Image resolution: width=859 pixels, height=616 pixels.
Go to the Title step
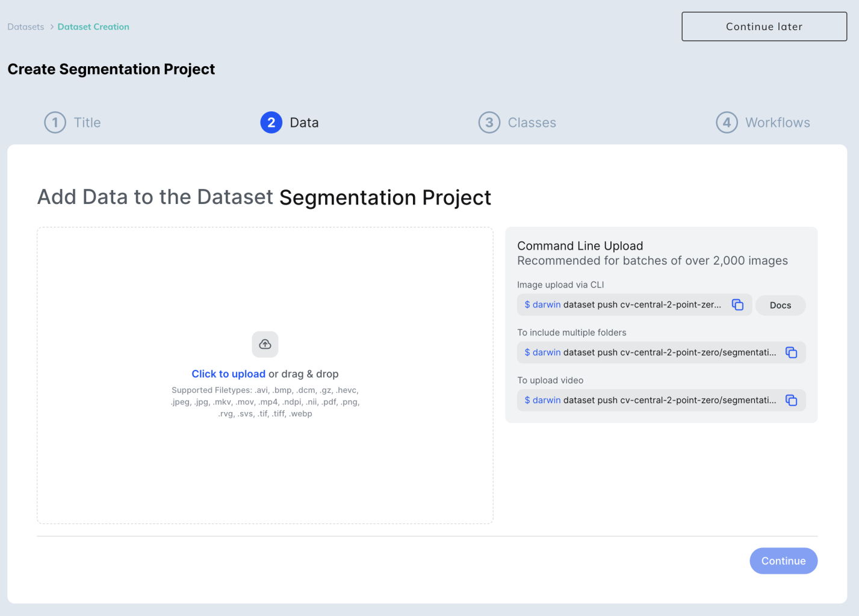click(x=87, y=123)
